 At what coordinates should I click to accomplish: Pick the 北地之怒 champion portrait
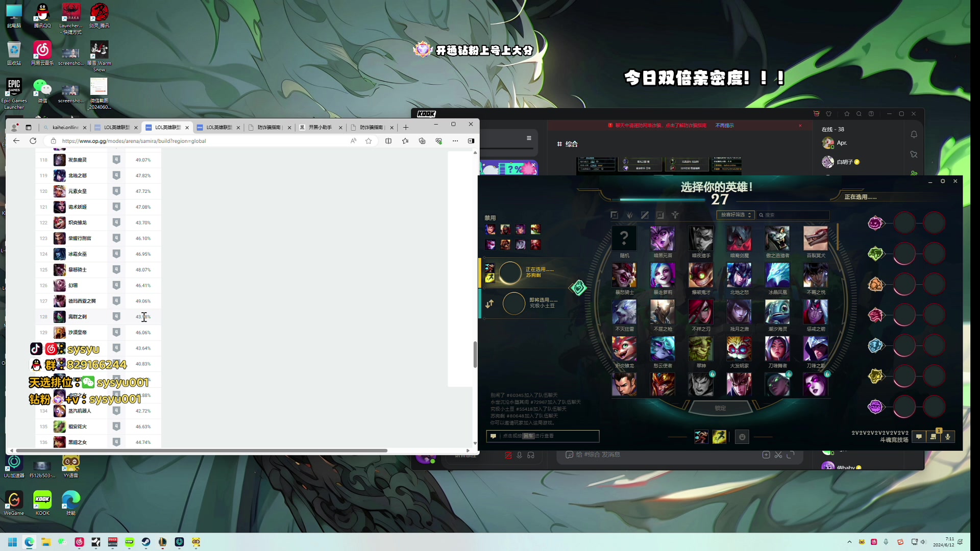(x=739, y=275)
